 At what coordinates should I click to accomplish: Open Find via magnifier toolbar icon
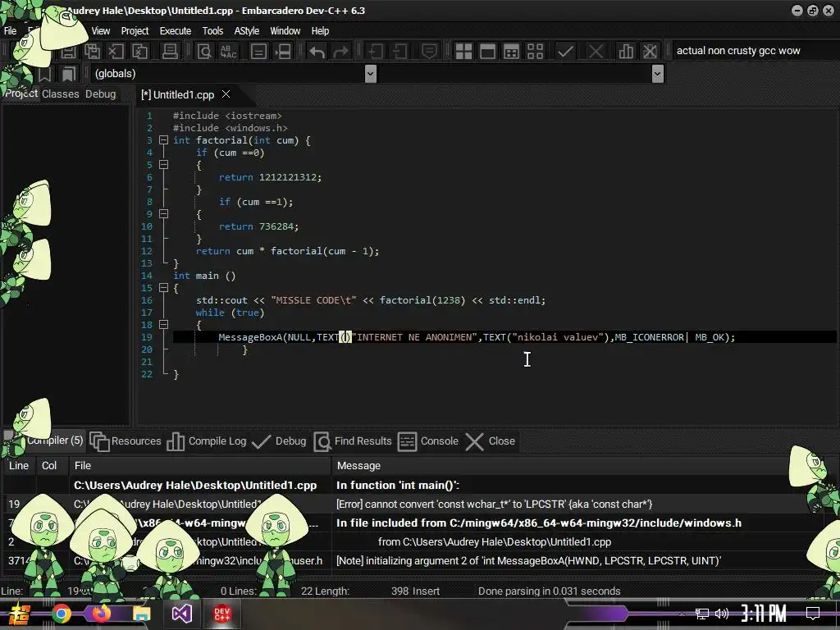204,52
